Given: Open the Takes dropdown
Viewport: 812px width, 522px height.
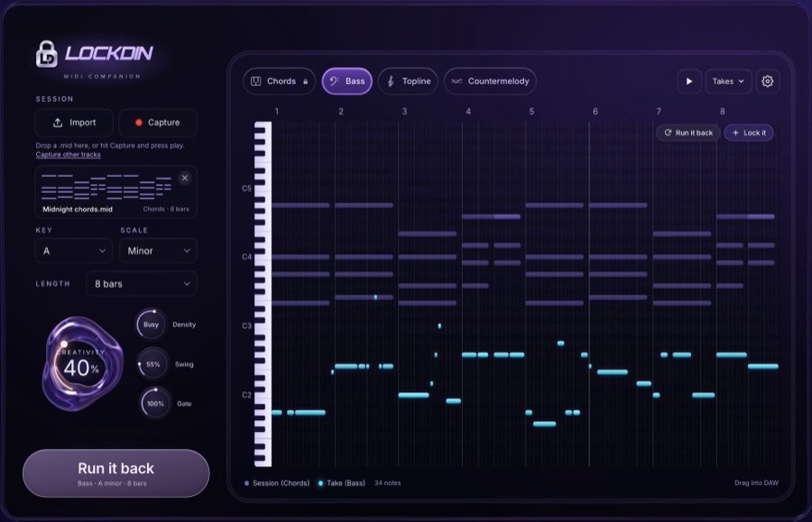Looking at the screenshot, I should (728, 81).
